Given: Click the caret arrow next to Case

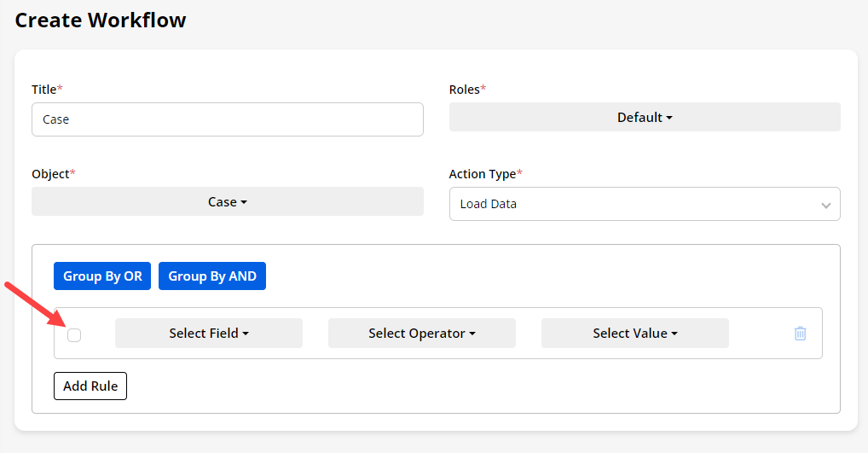Looking at the screenshot, I should tap(244, 203).
